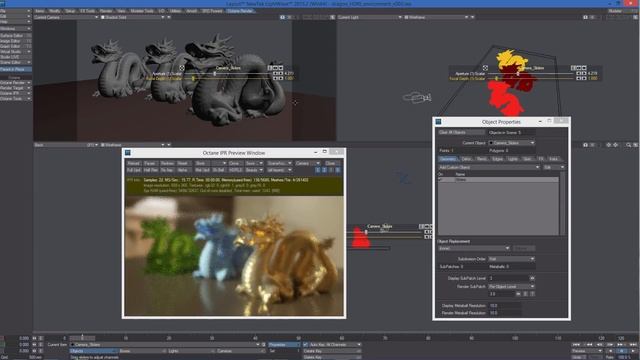Open the Add Custom Object dropdown

(489, 167)
